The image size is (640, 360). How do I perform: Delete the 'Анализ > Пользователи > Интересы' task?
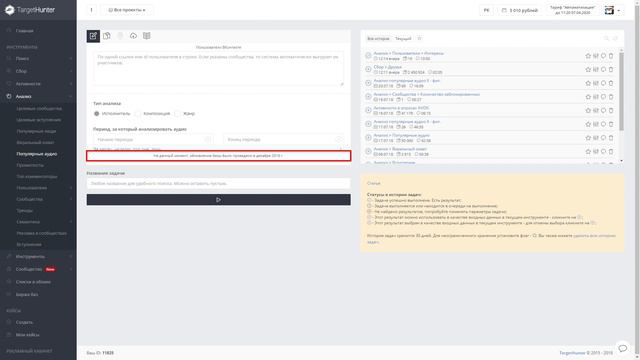click(611, 56)
